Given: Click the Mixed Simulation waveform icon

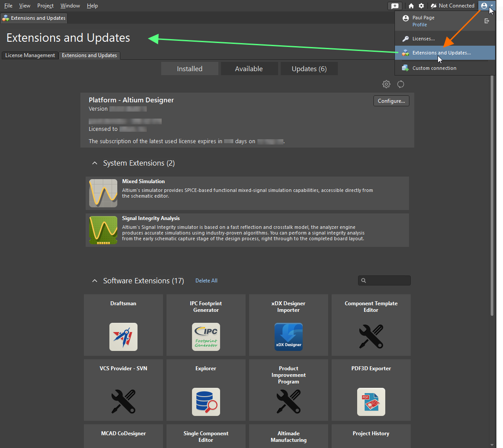Looking at the screenshot, I should tap(103, 193).
